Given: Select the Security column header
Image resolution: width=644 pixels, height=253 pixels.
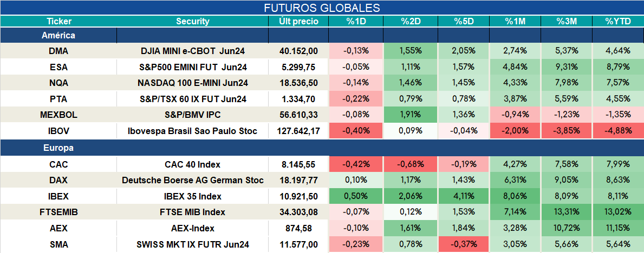Looking at the screenshot, I should click(193, 21).
